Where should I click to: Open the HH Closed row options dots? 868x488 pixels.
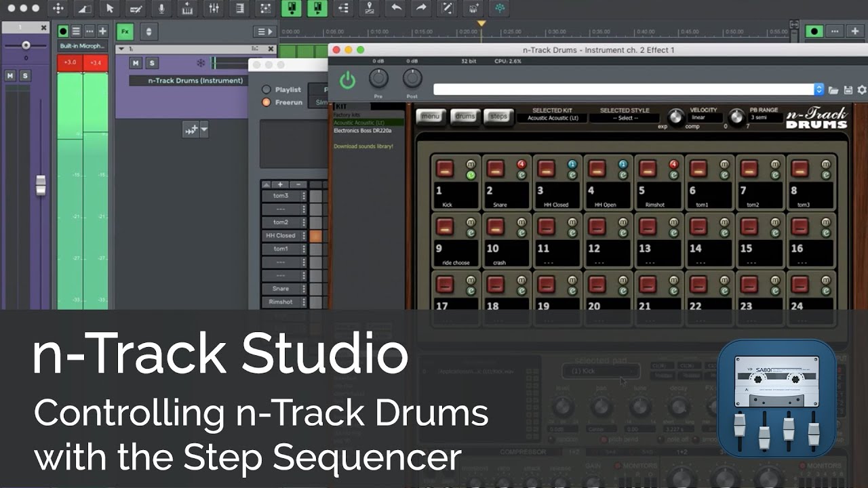coord(304,235)
